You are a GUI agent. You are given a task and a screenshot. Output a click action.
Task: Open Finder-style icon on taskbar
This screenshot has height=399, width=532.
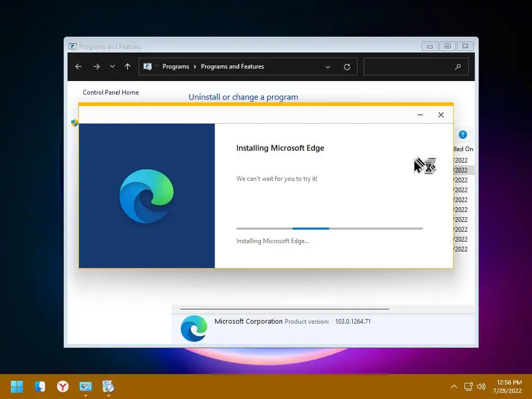tap(39, 387)
